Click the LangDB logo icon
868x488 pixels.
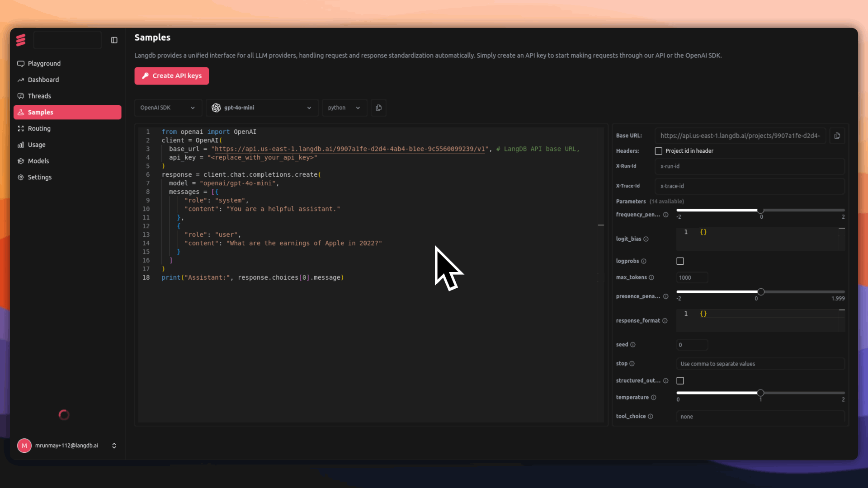point(21,40)
